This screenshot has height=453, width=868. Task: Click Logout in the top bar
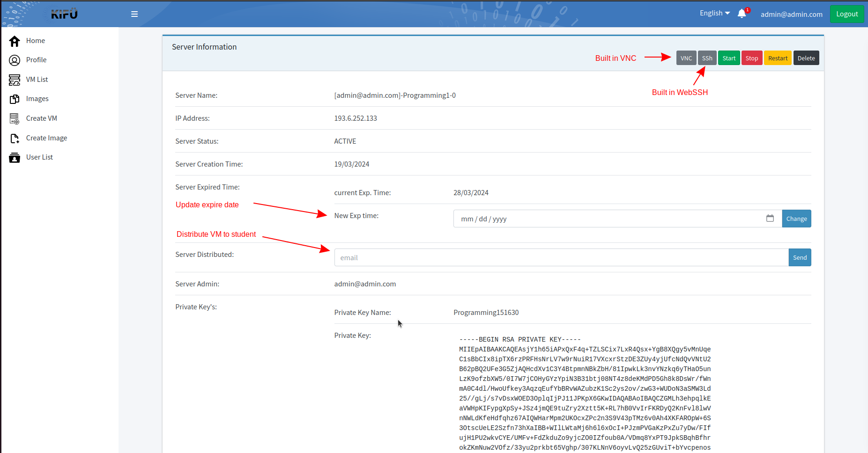(846, 14)
